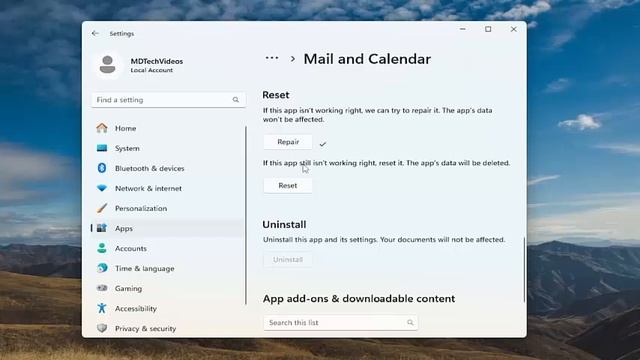Click the Apps sidebar icon
Screen dimensions: 640x360
click(x=102, y=228)
